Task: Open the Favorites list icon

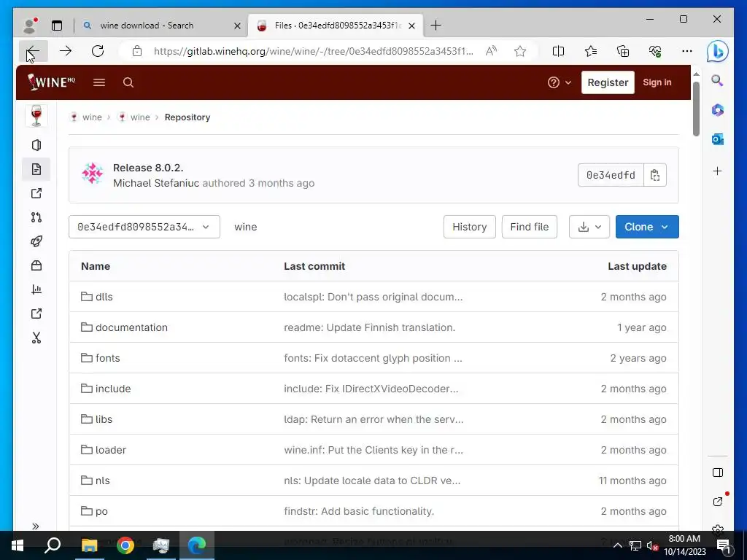Action: click(x=591, y=51)
